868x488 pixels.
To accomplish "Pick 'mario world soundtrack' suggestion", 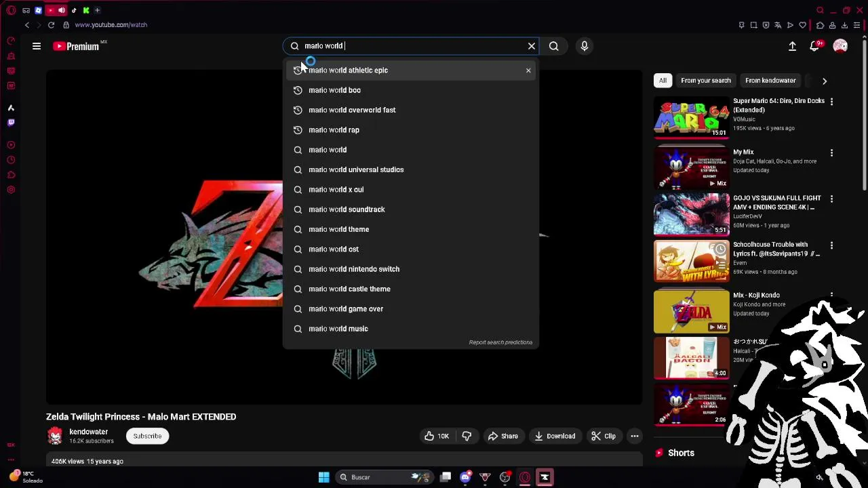I will (411, 209).
